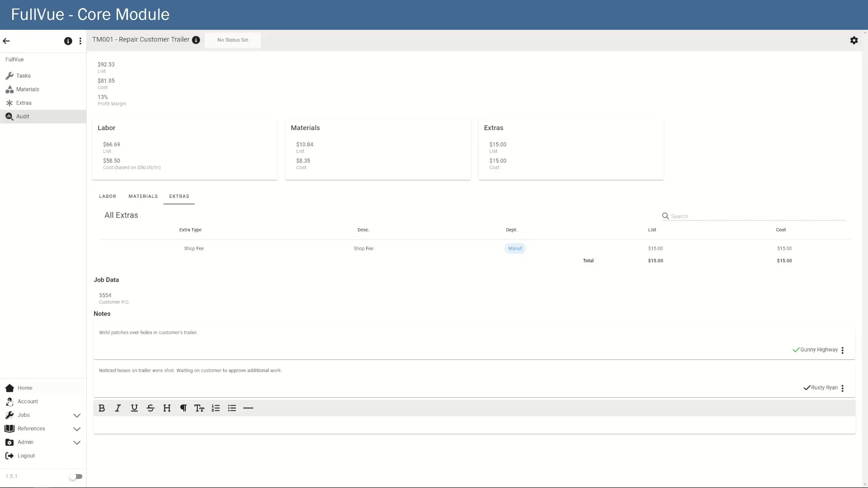868x488 pixels.
Task: Open options menu for Gunny Highway note
Action: coord(843,350)
